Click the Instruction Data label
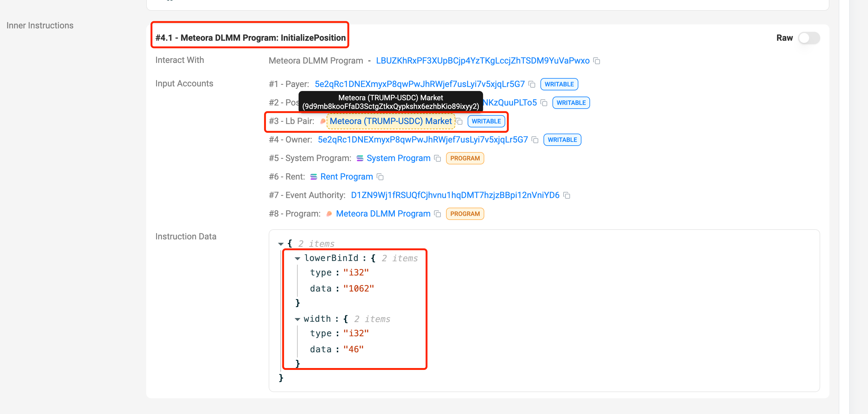Image resolution: width=868 pixels, height=414 pixels. pyautogui.click(x=186, y=237)
